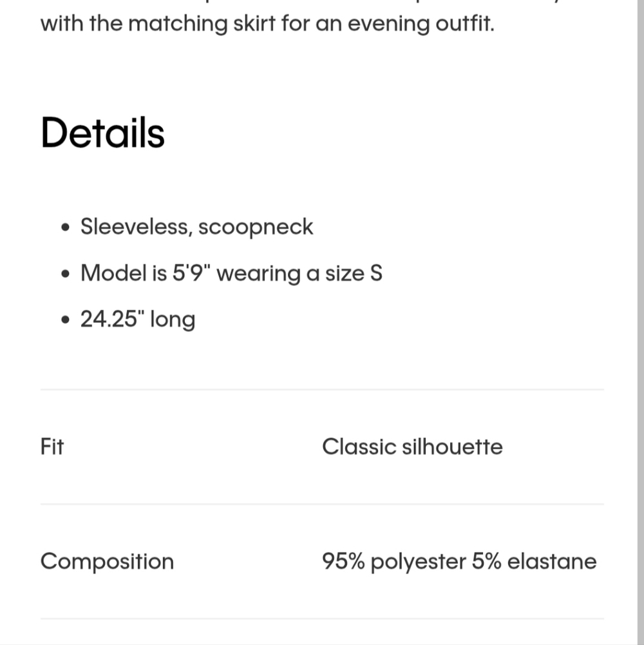
Task: Select the '95% polyester 5% elastane' value
Action: tap(459, 561)
